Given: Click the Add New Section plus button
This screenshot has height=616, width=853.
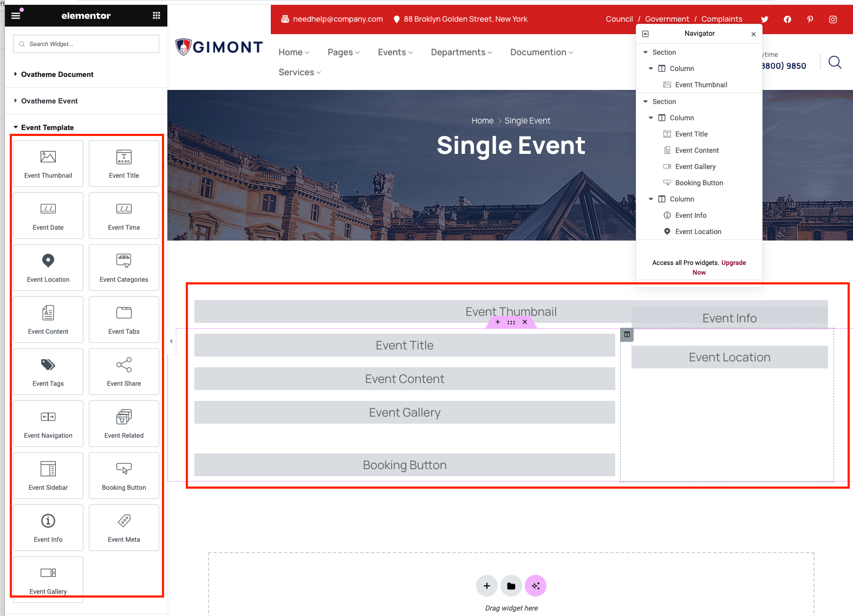Looking at the screenshot, I should coord(486,586).
